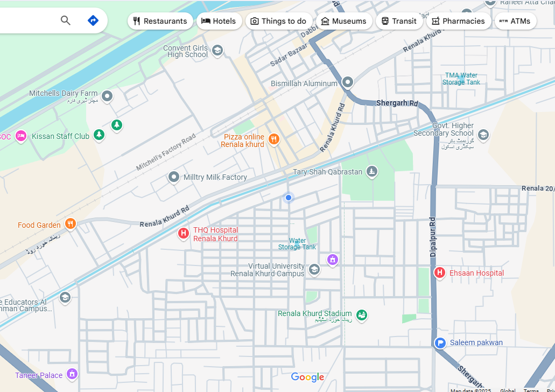Click the Bismillah Aluminum marker
555x392 pixels.
(348, 82)
